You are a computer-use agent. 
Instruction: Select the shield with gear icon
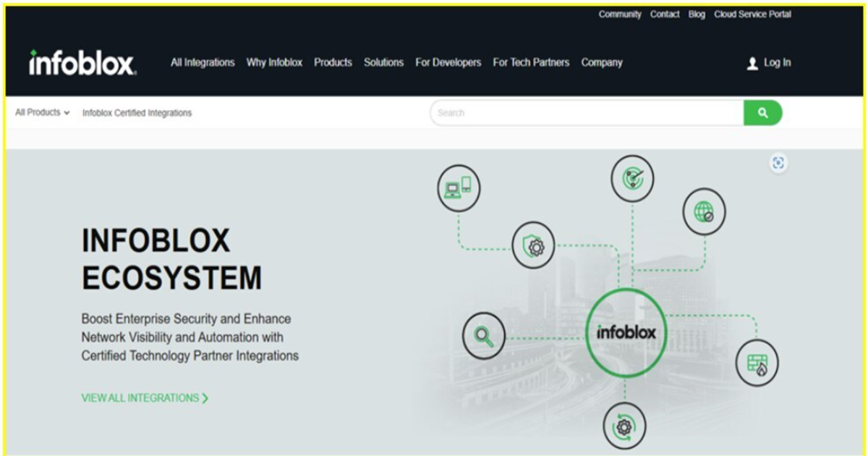point(534,245)
